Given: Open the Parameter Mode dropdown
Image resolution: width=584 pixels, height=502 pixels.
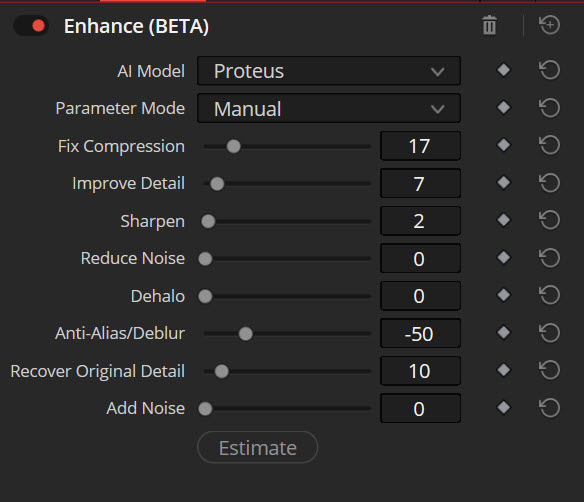Looking at the screenshot, I should tap(329, 108).
